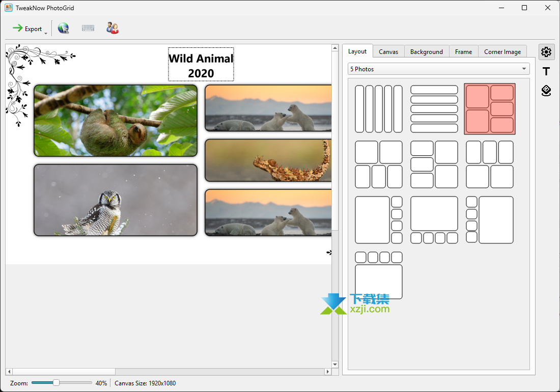Click the Wild Animal 2020 title text
Screen dimensions: 560x392
pos(201,65)
